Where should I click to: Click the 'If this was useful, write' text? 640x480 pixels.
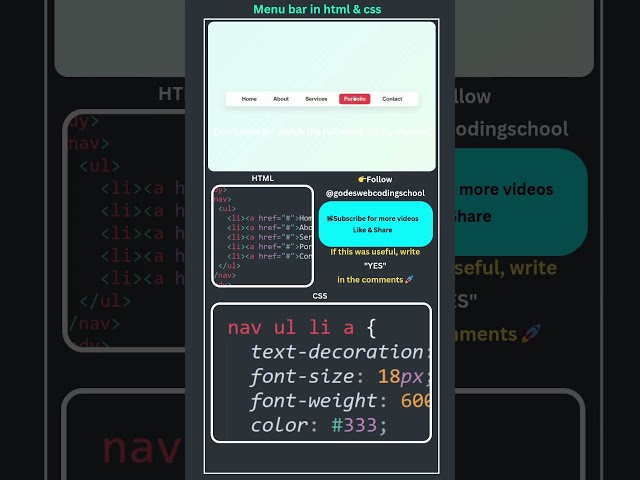click(375, 252)
